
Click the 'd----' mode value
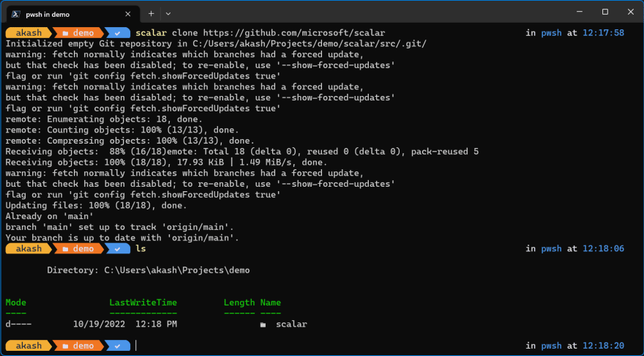click(18, 325)
